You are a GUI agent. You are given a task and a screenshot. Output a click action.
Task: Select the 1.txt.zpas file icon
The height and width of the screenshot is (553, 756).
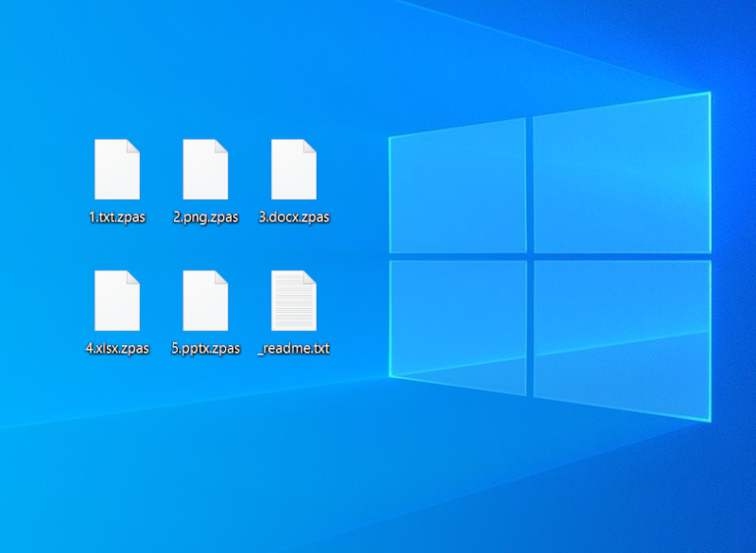pos(117,169)
